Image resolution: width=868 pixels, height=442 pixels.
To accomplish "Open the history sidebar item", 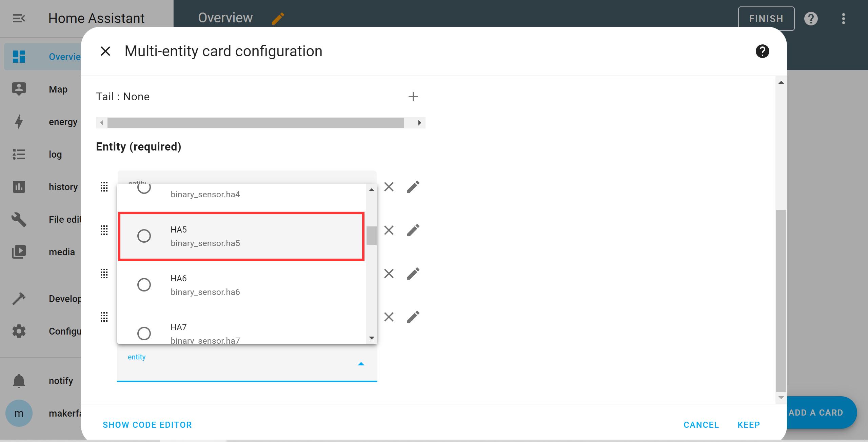I will click(x=42, y=187).
